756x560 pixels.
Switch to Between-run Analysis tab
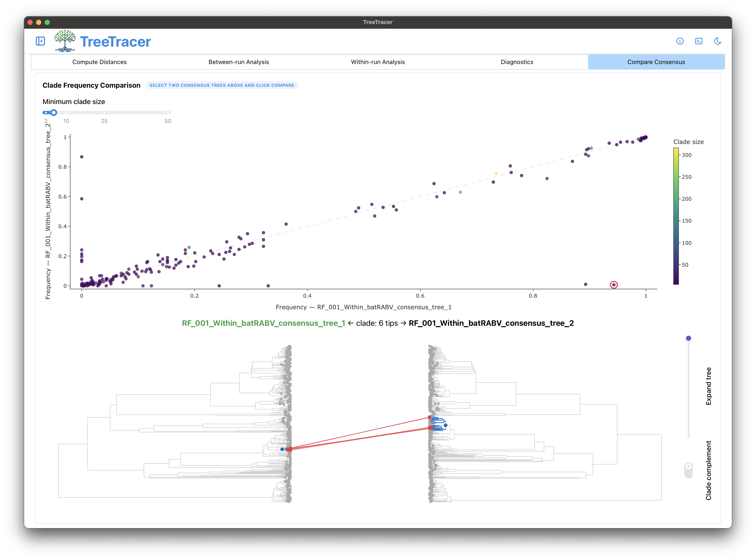(x=238, y=62)
